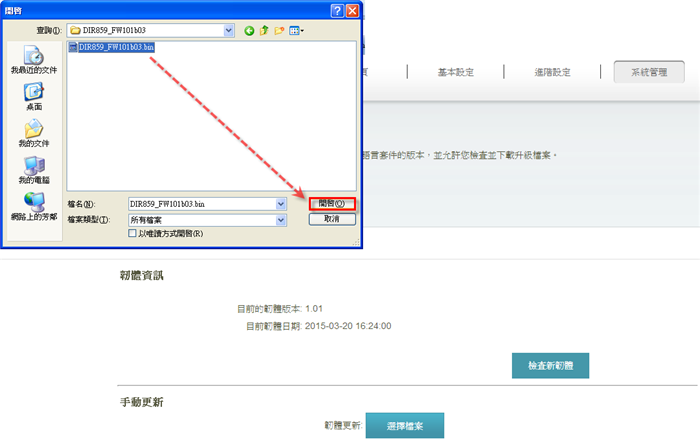
Task: Expand the file type dropdown
Action: 281,218
